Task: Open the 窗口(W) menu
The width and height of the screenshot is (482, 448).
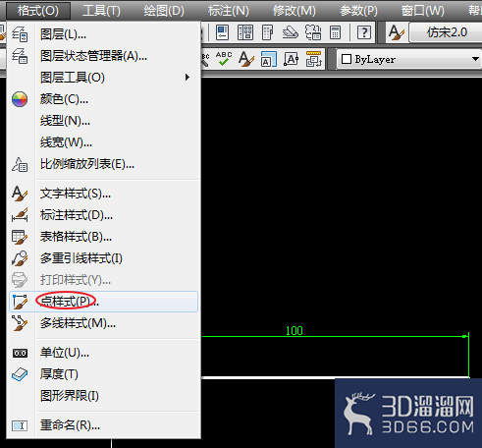Action: click(x=423, y=11)
